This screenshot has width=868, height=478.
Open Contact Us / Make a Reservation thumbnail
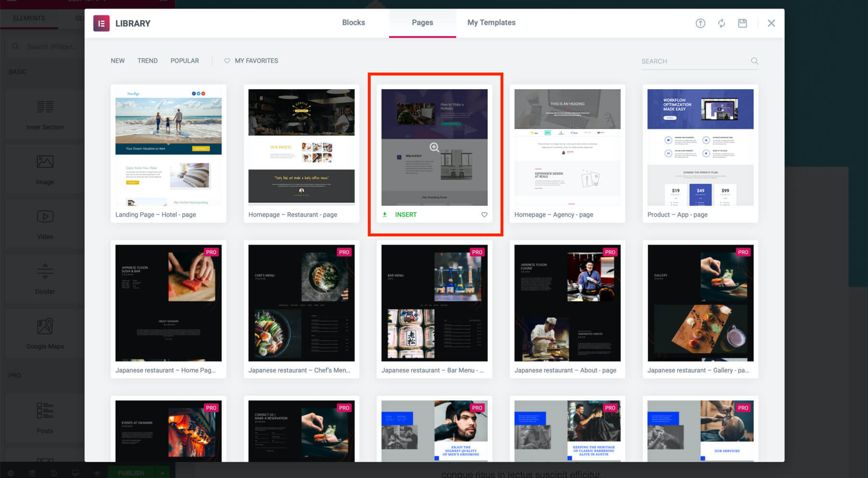[x=301, y=431]
